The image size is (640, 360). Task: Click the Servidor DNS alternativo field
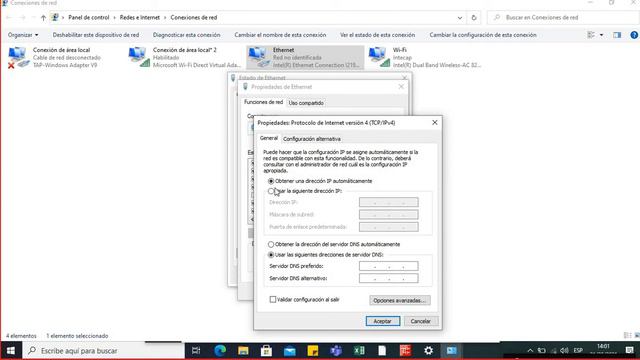pos(389,278)
